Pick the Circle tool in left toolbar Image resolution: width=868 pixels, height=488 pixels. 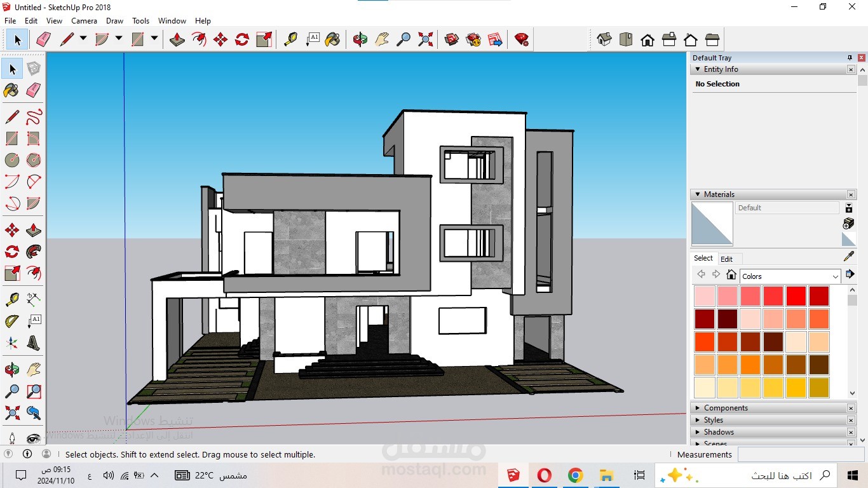click(x=12, y=159)
